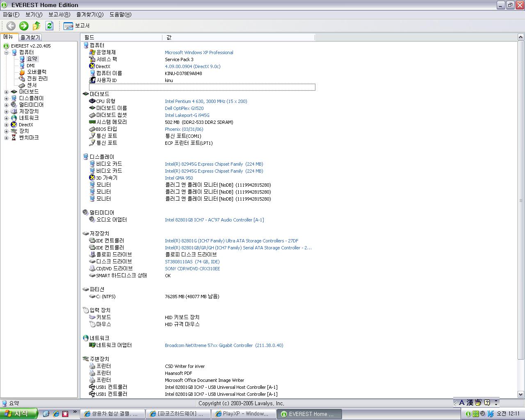Open Dell OptiPlex GX520 link

184,108
